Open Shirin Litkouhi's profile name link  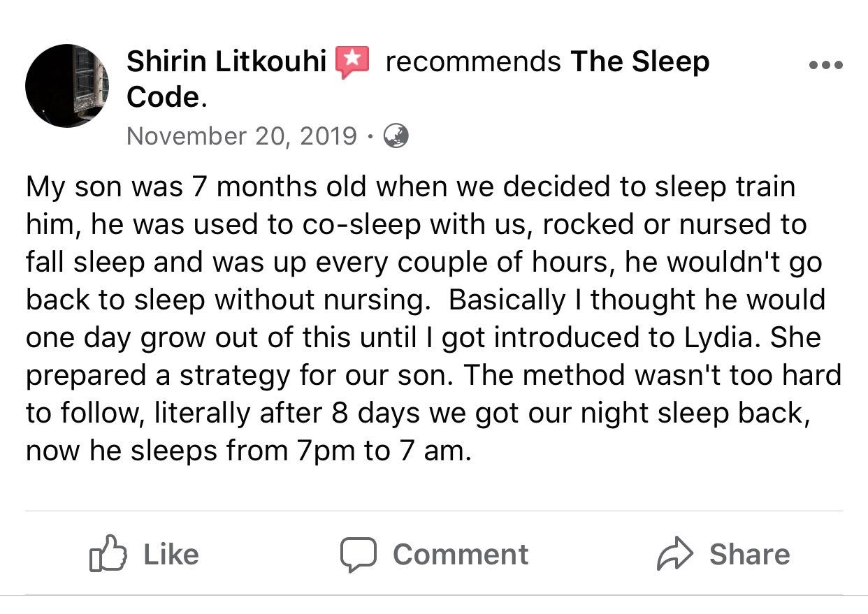coord(226,62)
